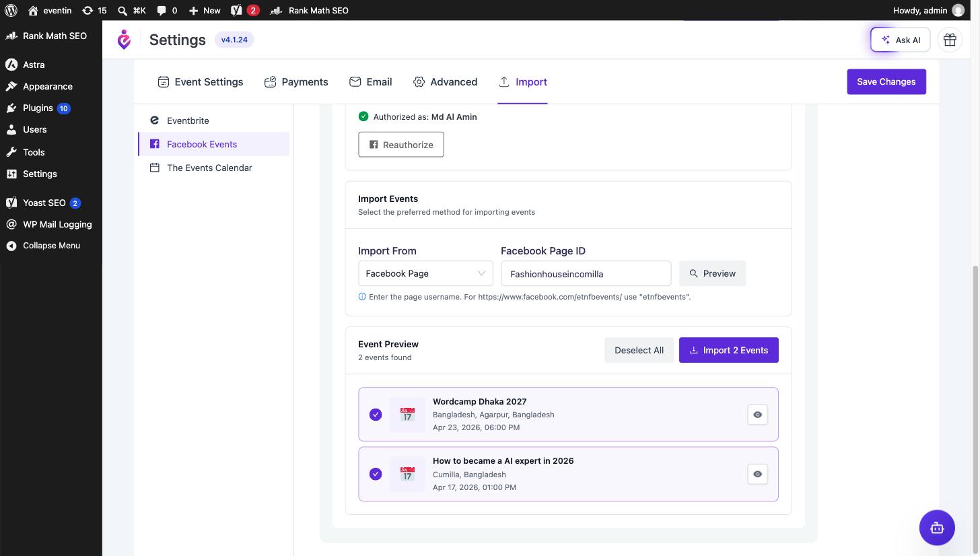Click the How to became a AI expert in 2026 title
Screen dimensions: 980x556
503,461
